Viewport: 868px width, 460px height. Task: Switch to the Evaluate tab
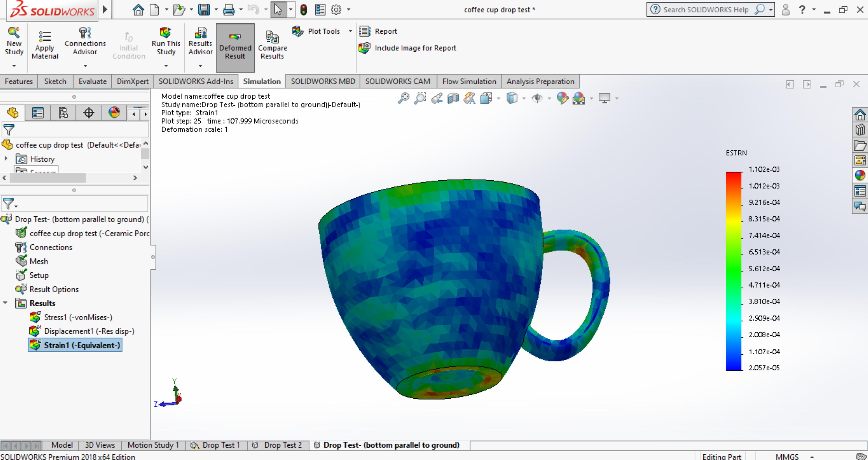(x=92, y=81)
